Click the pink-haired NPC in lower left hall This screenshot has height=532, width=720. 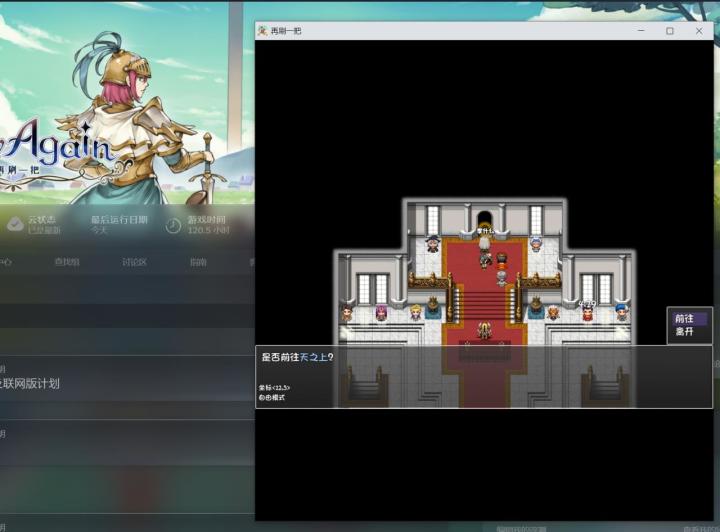pyautogui.click(x=381, y=313)
